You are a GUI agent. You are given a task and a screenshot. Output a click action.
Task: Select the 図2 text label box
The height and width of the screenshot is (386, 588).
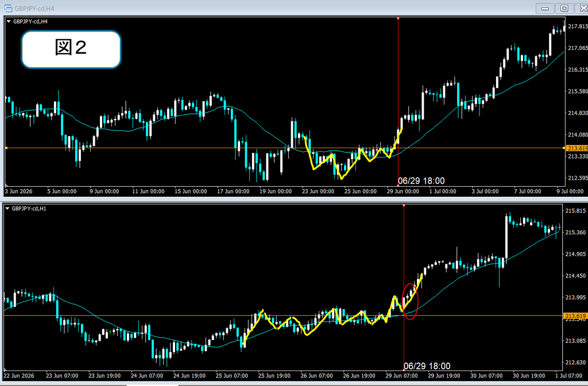pos(71,49)
